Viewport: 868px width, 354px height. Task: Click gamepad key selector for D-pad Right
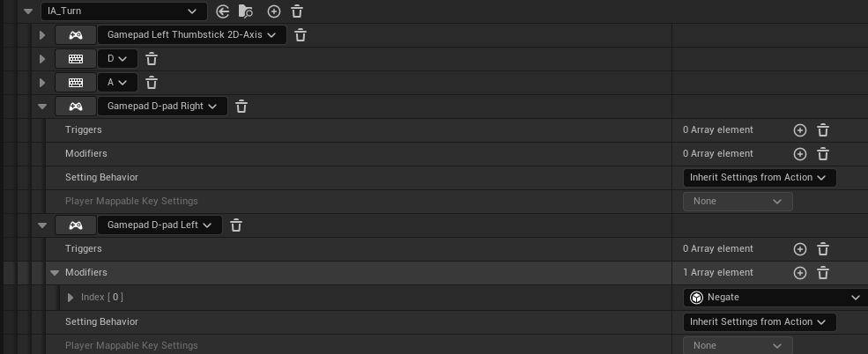pyautogui.click(x=76, y=107)
